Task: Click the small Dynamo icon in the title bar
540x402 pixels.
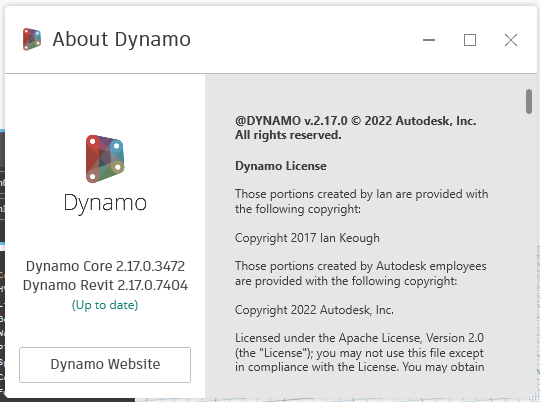Action: coord(32,39)
